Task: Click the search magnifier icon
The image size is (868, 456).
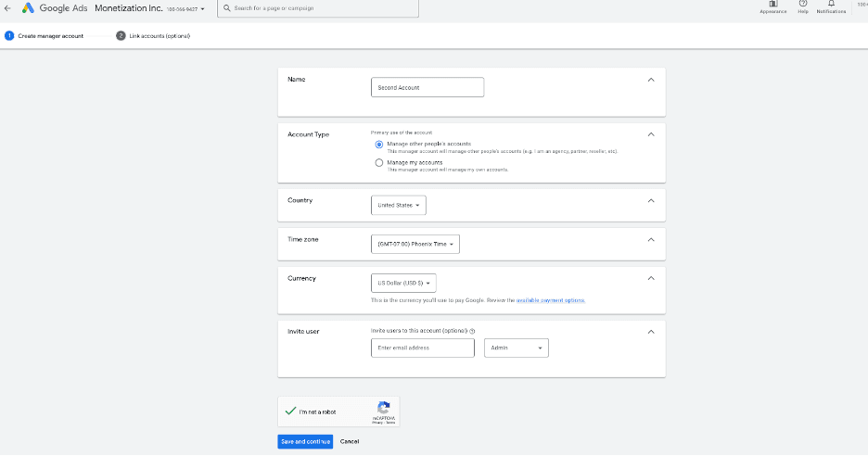Action: coord(227,8)
